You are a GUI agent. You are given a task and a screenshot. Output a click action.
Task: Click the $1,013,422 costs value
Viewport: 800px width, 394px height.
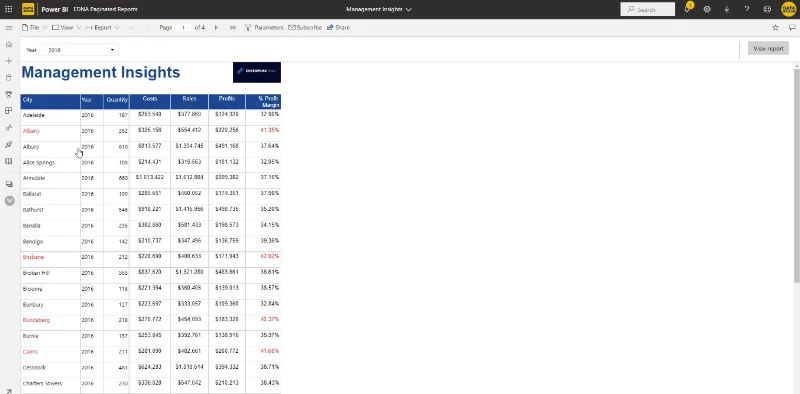[x=149, y=177]
